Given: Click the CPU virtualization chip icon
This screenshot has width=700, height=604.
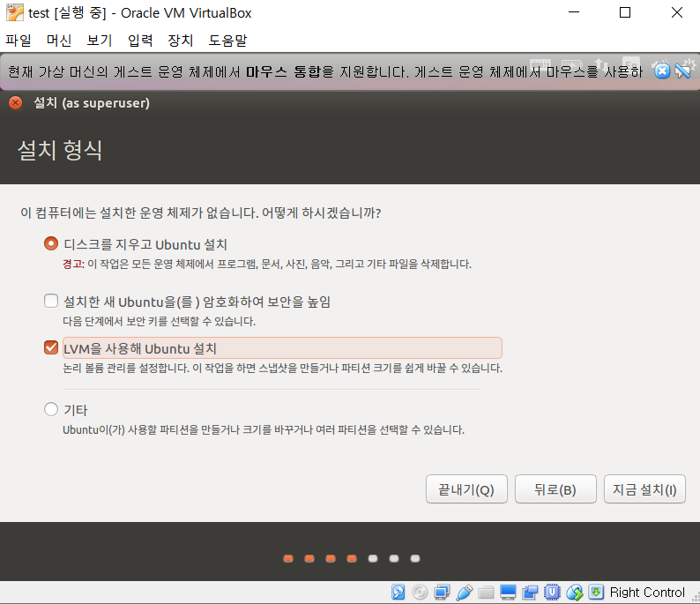Looking at the screenshot, I should pos(552,593).
